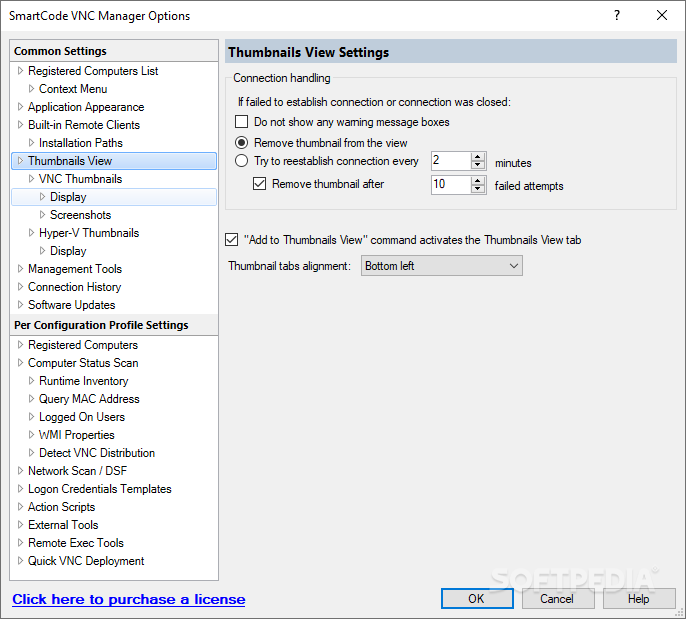The height and width of the screenshot is (619, 686).
Task: Expand arrow beside Quick VNC Deployment
Action: (20, 560)
